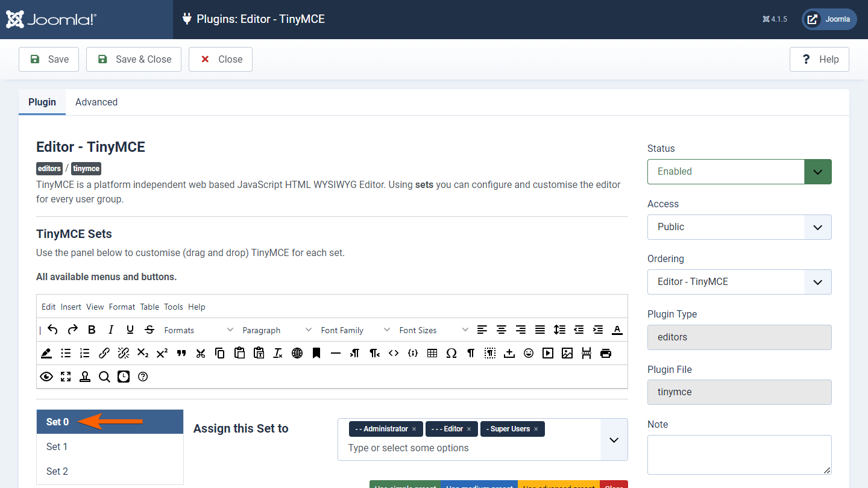The height and width of the screenshot is (488, 868).
Task: Click the Copy icon
Action: point(220,353)
